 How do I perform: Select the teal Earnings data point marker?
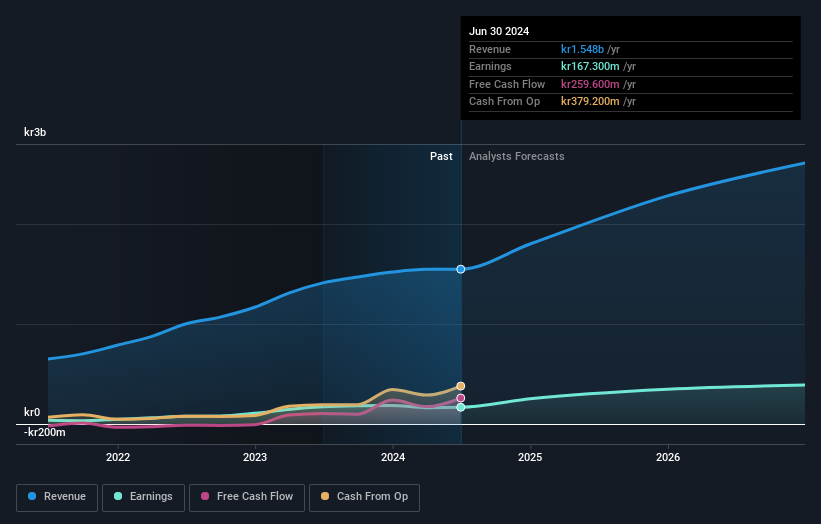[461, 407]
